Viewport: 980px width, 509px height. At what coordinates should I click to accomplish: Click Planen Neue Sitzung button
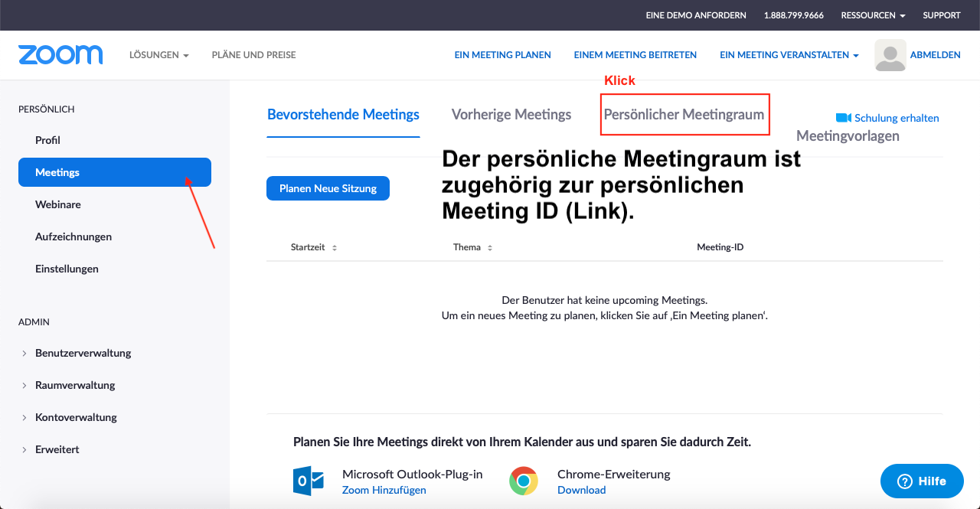point(328,188)
